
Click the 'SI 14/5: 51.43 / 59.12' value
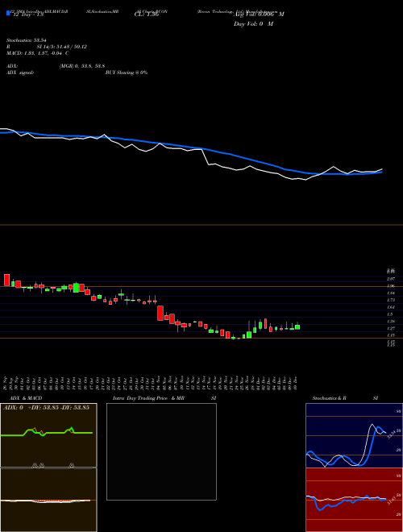pos(62,47)
